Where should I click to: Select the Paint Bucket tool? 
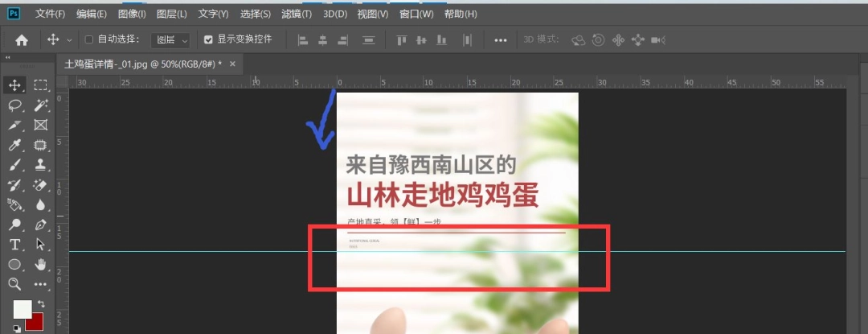pyautogui.click(x=14, y=204)
